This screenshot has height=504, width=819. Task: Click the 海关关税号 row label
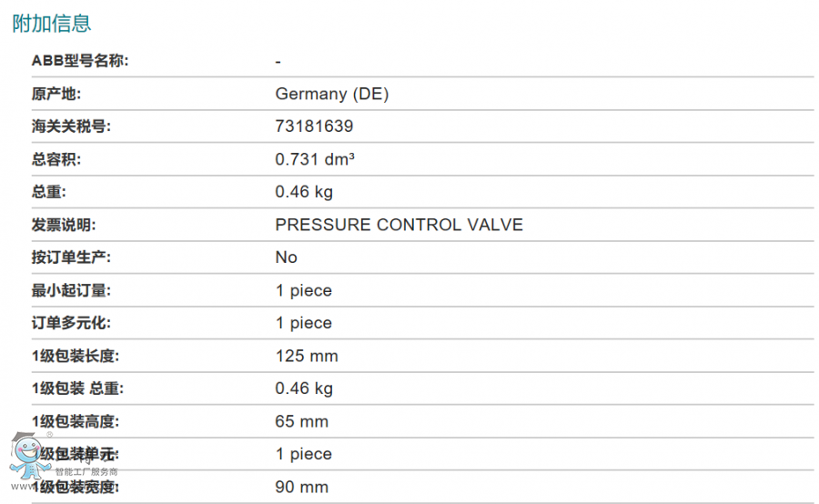coord(71,126)
